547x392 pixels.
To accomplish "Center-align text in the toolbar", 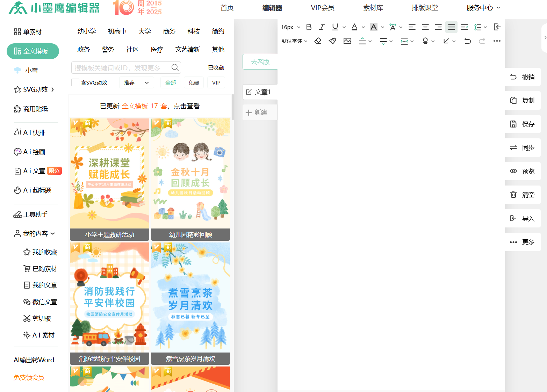I will (x=425, y=27).
